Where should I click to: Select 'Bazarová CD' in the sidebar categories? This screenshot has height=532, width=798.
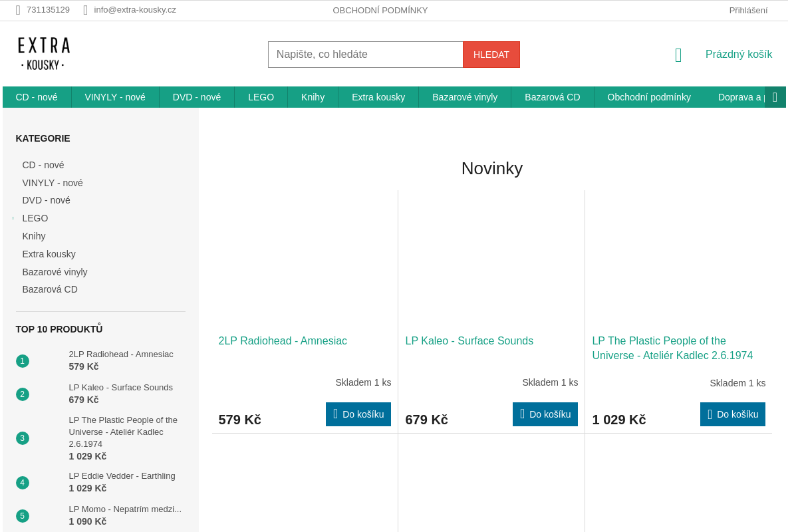50,289
